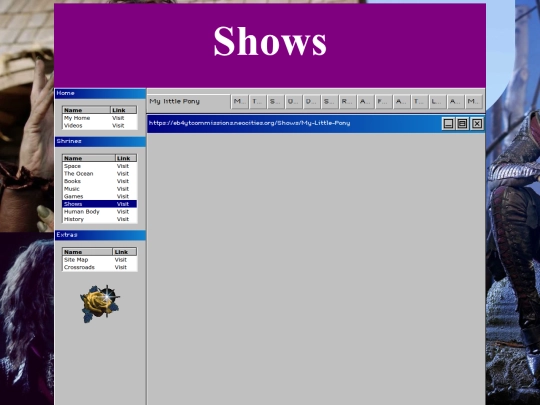Click Visit in the Games row
Image resolution: width=540 pixels, height=405 pixels.
coord(123,196)
